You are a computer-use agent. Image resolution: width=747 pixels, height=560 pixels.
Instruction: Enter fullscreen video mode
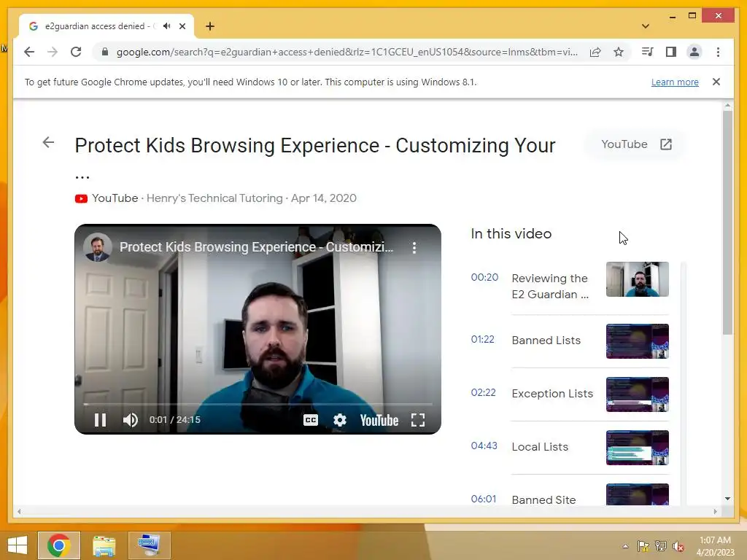[418, 419]
